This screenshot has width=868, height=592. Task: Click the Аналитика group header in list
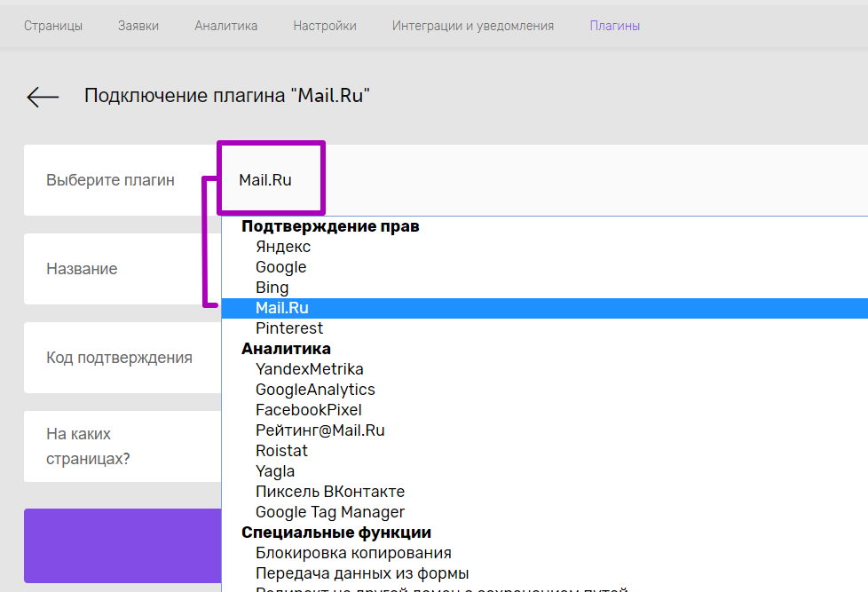[286, 349]
